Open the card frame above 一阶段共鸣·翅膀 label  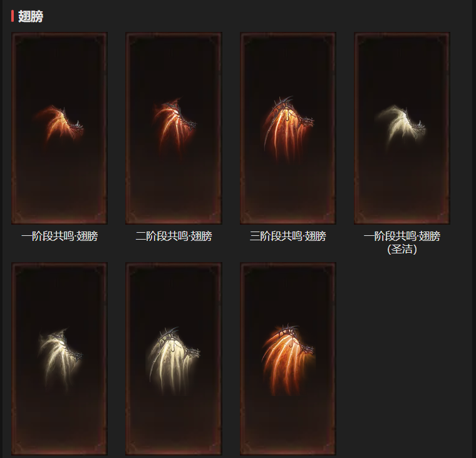[x=59, y=128]
